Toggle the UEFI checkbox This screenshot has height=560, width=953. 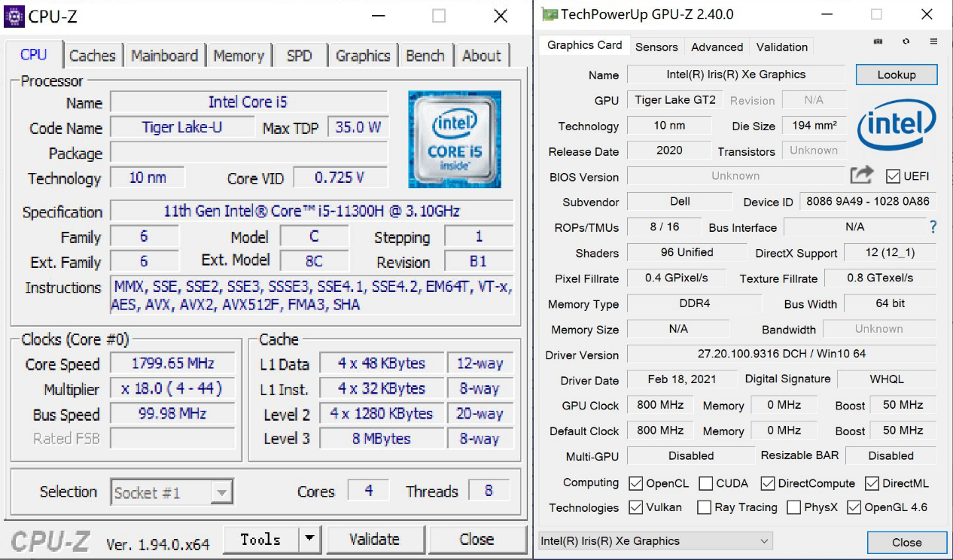(893, 176)
